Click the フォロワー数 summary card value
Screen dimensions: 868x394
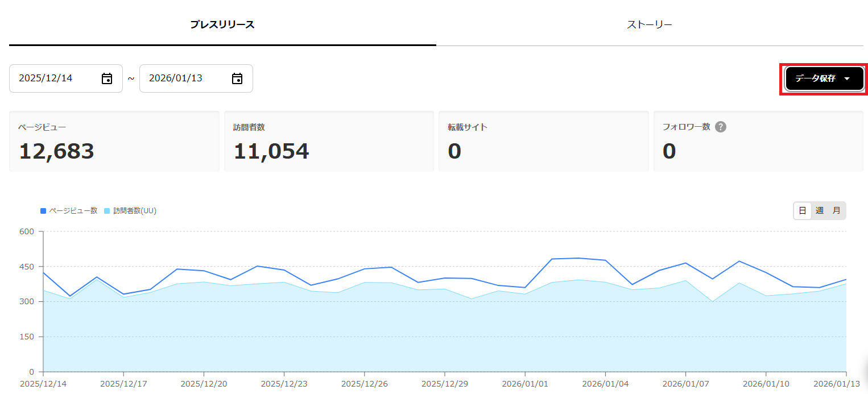click(669, 152)
